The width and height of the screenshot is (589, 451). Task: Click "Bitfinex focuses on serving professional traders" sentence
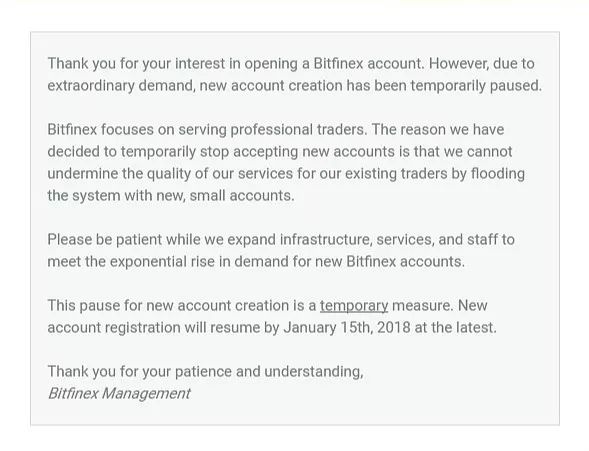(208, 130)
